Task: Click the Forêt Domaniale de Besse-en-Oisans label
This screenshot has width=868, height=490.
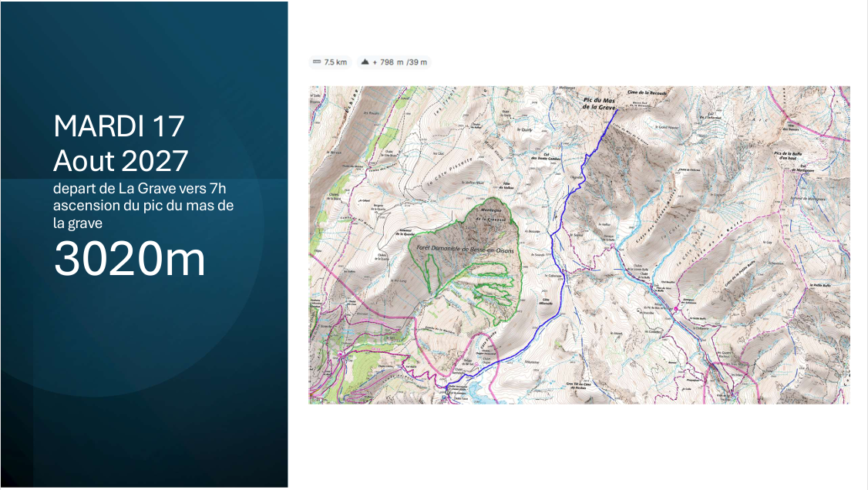Action: (465, 250)
